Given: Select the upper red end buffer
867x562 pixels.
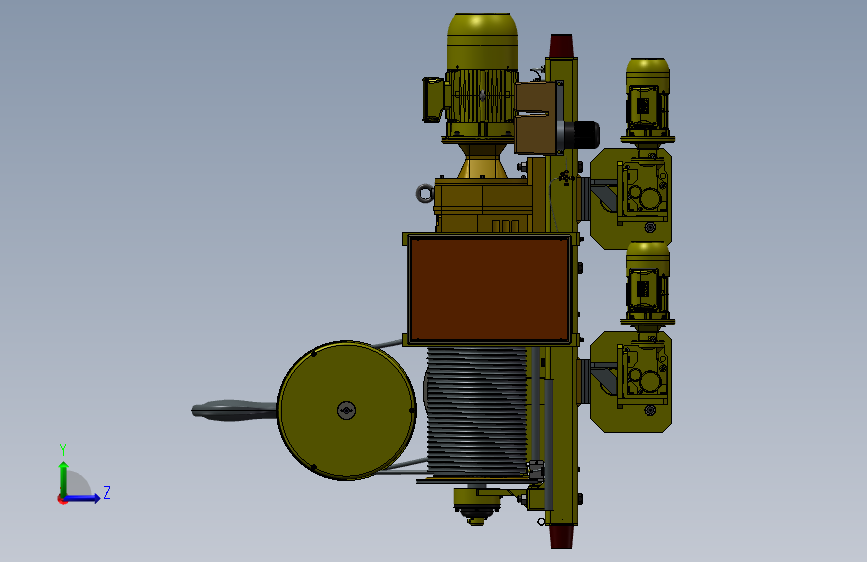Looking at the screenshot, I should point(561,45).
